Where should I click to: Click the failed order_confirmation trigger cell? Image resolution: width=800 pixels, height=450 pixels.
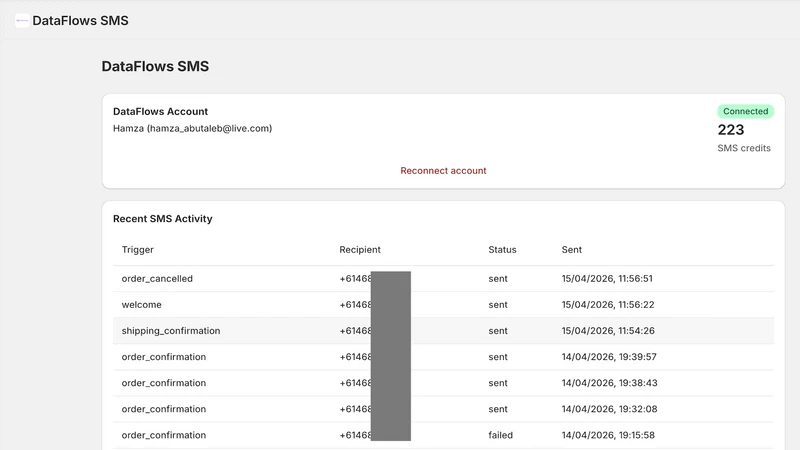pyautogui.click(x=163, y=435)
